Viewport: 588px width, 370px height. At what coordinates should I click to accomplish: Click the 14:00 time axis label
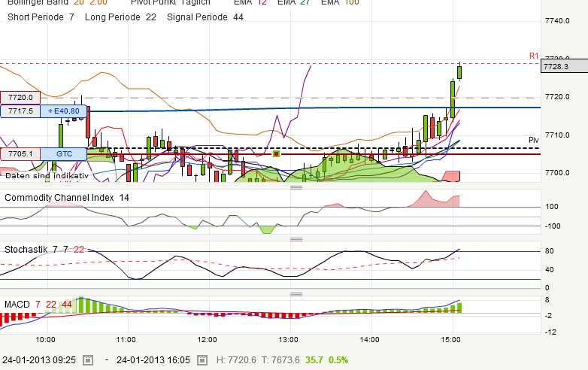point(369,340)
